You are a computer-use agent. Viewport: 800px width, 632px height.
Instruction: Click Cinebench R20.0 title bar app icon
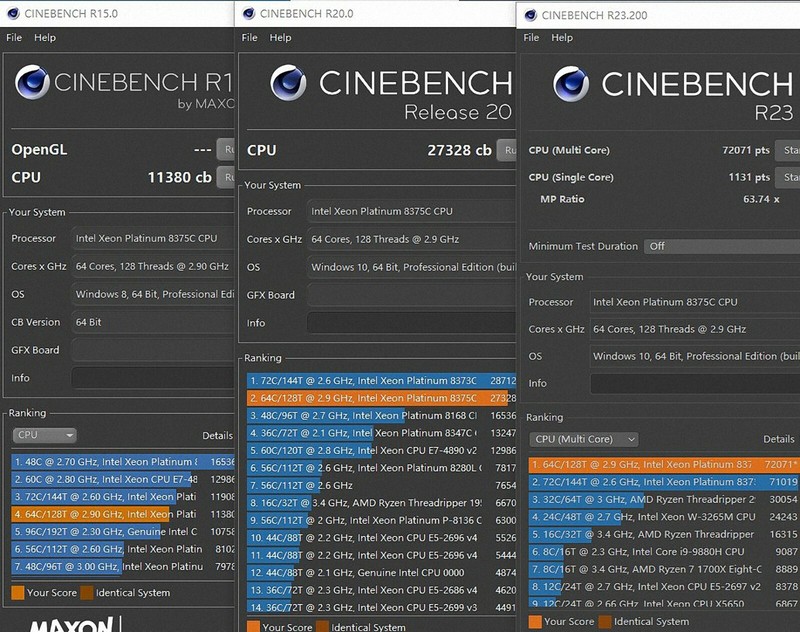249,14
